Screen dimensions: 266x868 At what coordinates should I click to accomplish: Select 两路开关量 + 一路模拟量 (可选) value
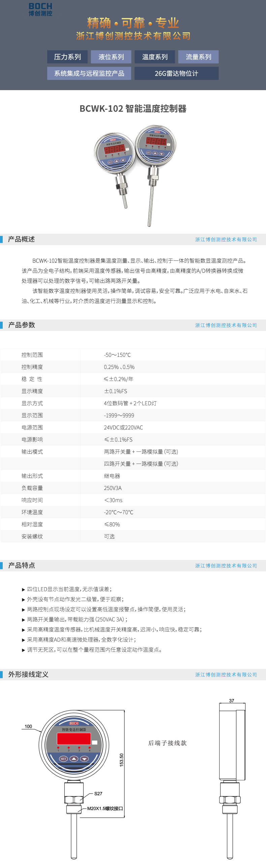(x=141, y=452)
